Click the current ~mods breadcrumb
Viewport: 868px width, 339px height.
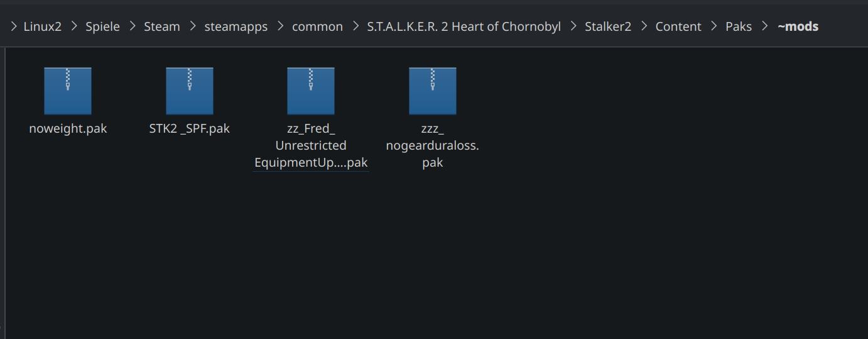click(x=798, y=26)
